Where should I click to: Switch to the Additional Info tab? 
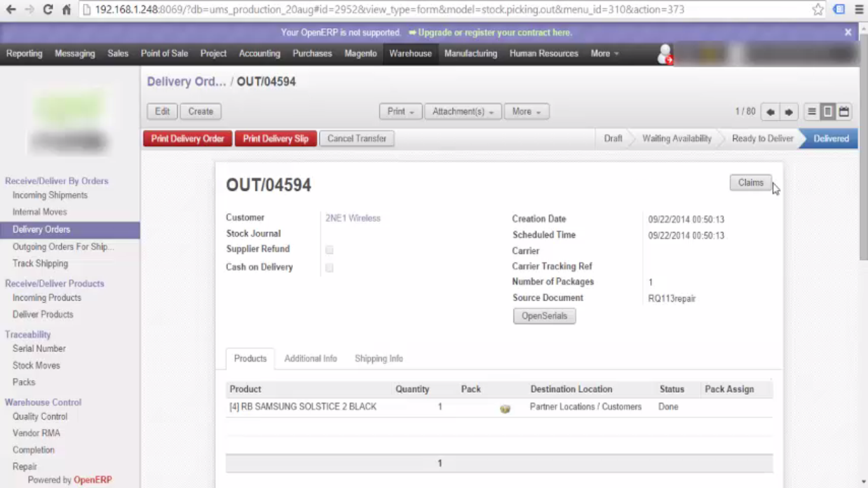tap(311, 358)
